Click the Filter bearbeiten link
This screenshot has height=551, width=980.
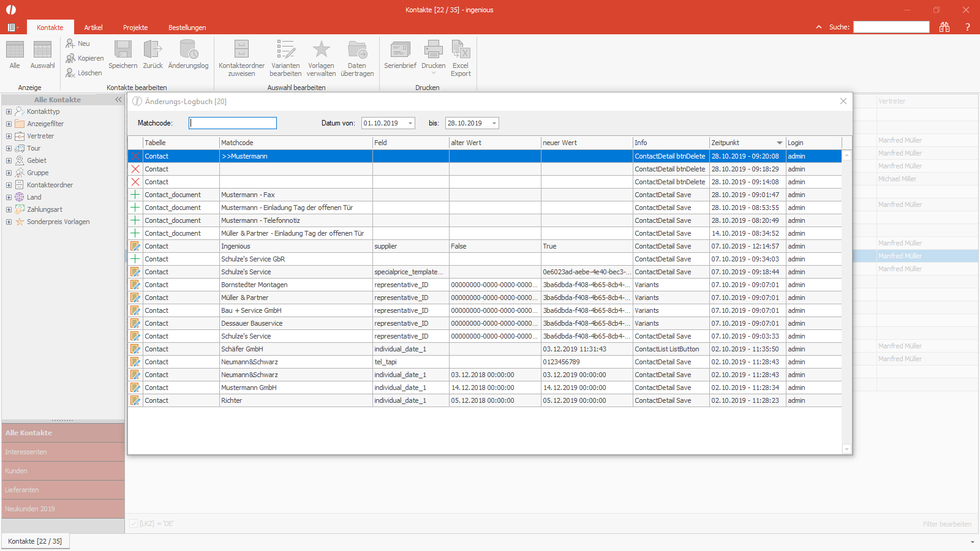[x=947, y=524]
